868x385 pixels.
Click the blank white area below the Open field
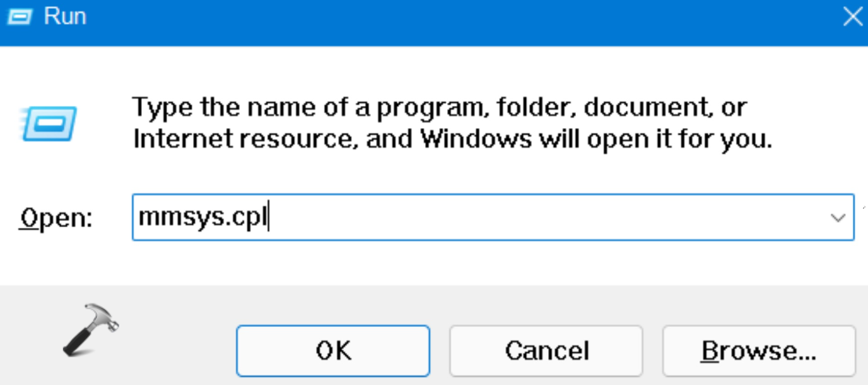coord(442,262)
